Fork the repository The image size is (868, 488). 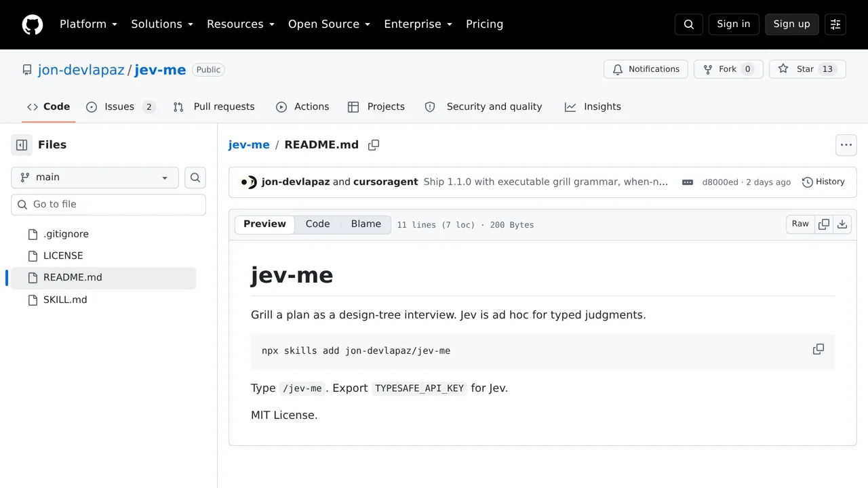728,69
